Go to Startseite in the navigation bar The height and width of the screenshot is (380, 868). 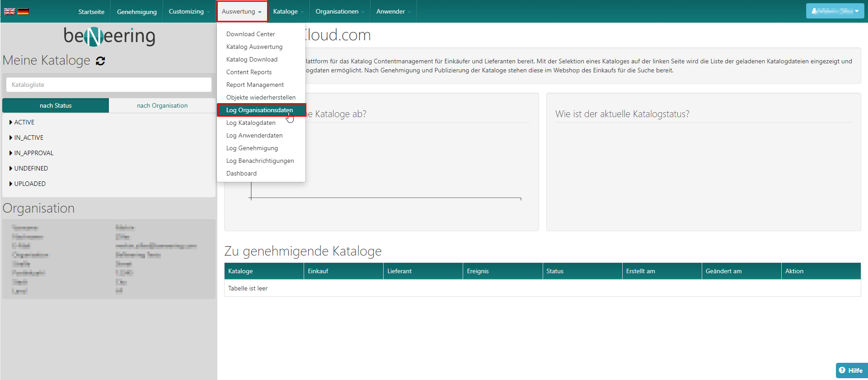pos(91,12)
